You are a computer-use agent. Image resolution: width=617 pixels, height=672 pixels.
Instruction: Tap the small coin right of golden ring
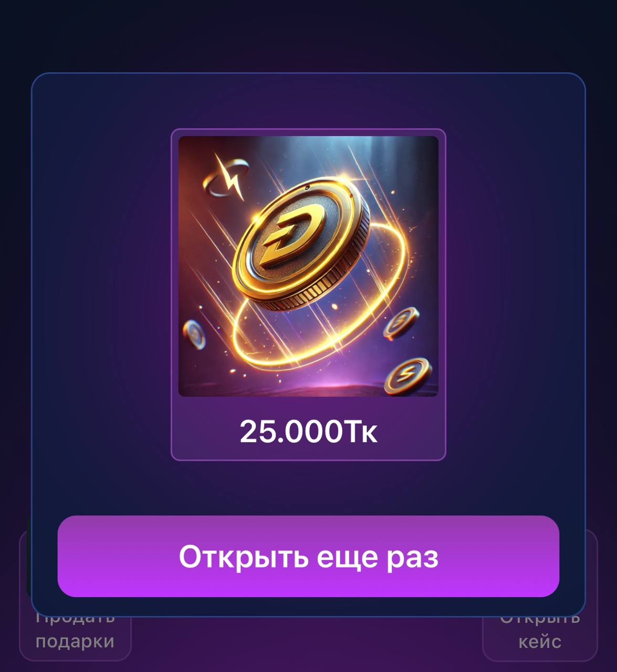click(402, 323)
